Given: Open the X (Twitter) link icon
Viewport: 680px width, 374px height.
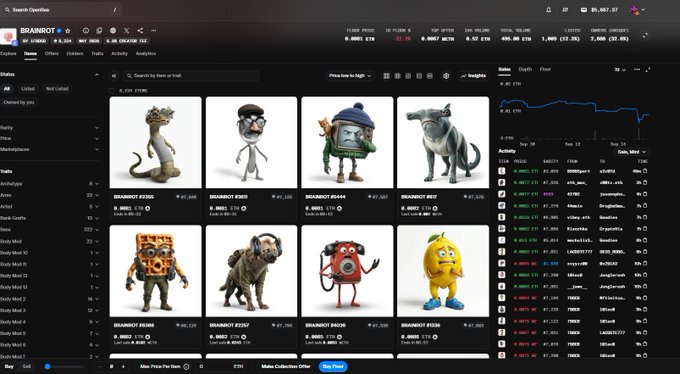Looking at the screenshot, I should click(x=126, y=31).
